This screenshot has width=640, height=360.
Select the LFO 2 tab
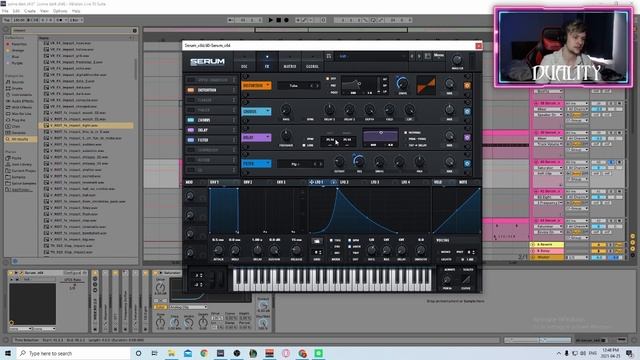tap(344, 182)
